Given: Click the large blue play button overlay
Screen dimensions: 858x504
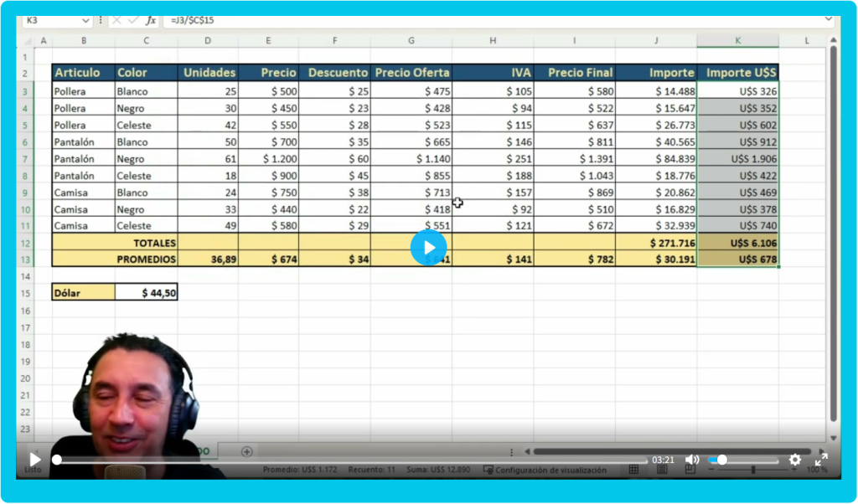Looking at the screenshot, I should [x=428, y=247].
